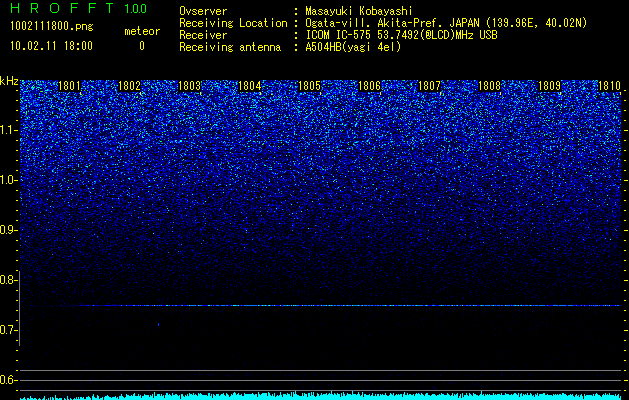The width and height of the screenshot is (629, 400).
Task: Click the 1801 time marker
Action: pyautogui.click(x=69, y=86)
